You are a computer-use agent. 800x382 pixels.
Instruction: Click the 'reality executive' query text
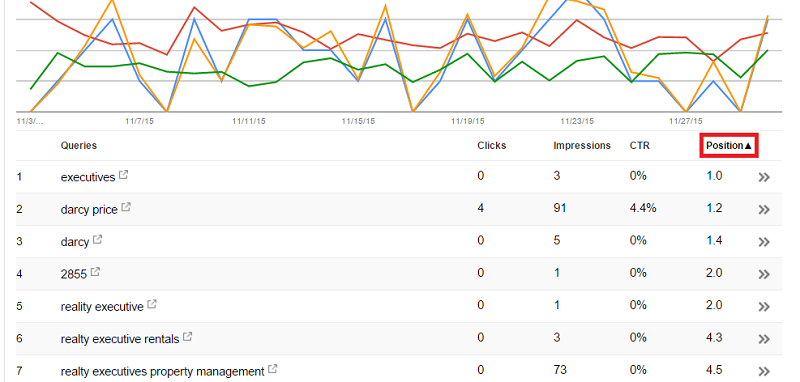[102, 307]
